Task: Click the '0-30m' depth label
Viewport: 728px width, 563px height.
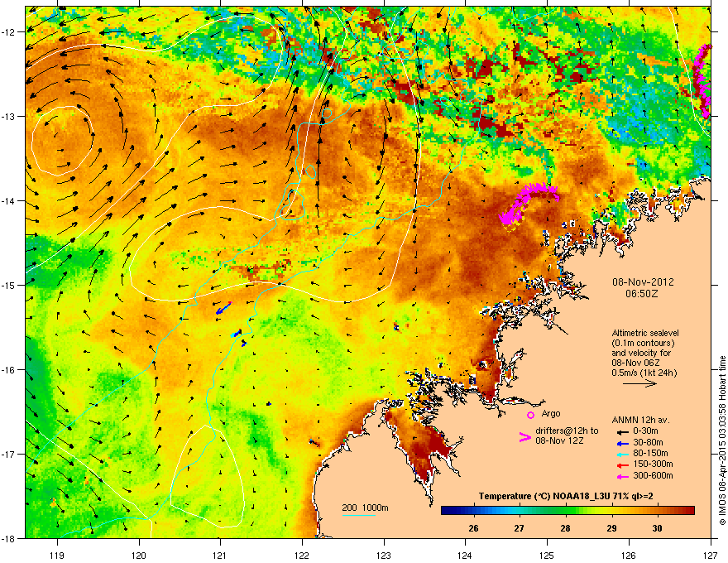Action: 645,431
